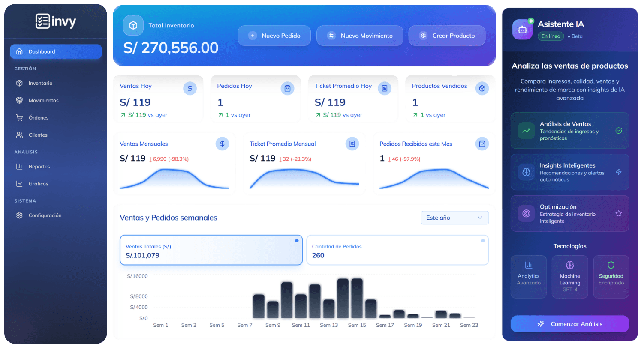Screen dimensions: 644x350
Task: Select the Ventas Totales (S/) series card
Action: (x=211, y=250)
